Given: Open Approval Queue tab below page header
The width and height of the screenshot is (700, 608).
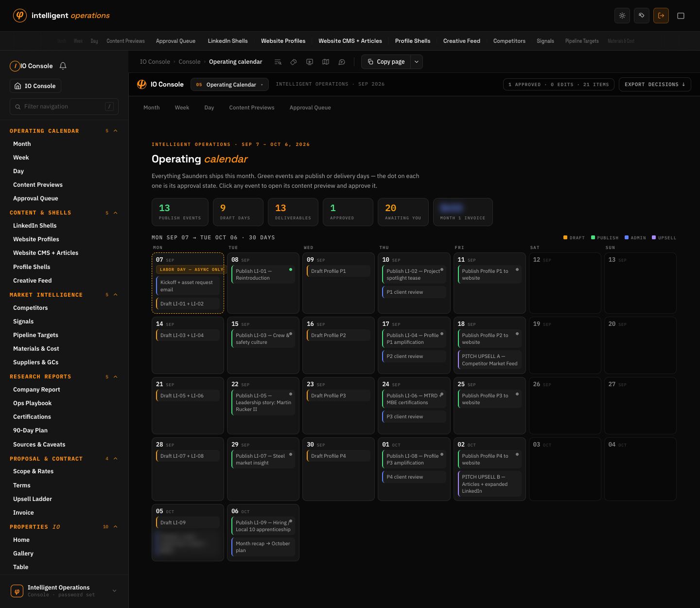Looking at the screenshot, I should [310, 107].
